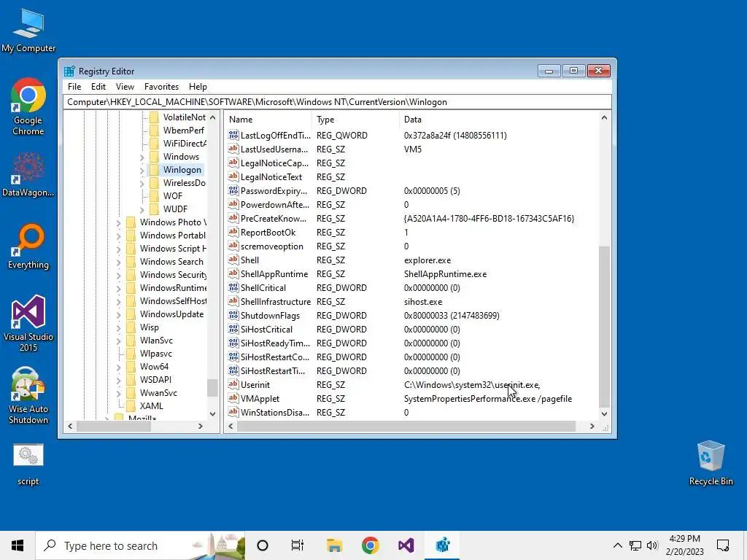Viewport: 747px width, 560px height.
Task: Expand the WlanSvc key
Action: (119, 341)
